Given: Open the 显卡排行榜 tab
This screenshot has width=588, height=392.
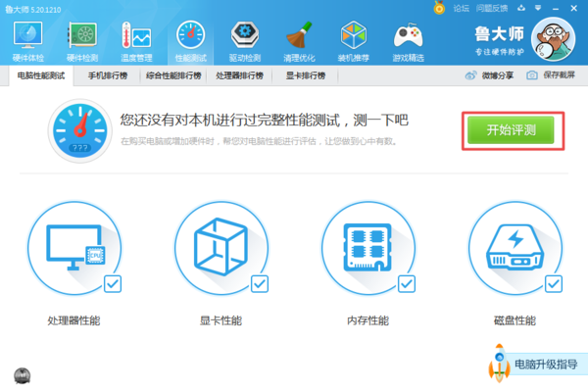Looking at the screenshot, I should coord(306,75).
